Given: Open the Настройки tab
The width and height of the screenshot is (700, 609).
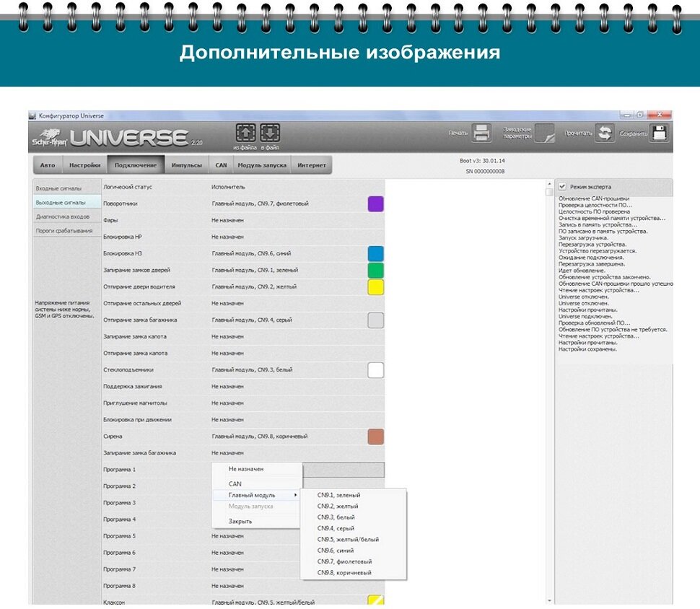Looking at the screenshot, I should (85, 165).
